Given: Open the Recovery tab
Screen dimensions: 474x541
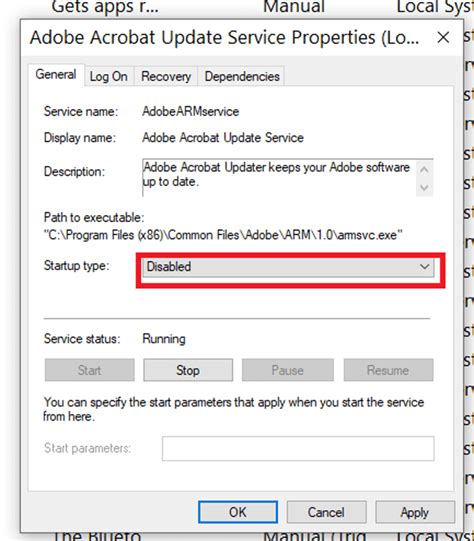Looking at the screenshot, I should point(166,76).
